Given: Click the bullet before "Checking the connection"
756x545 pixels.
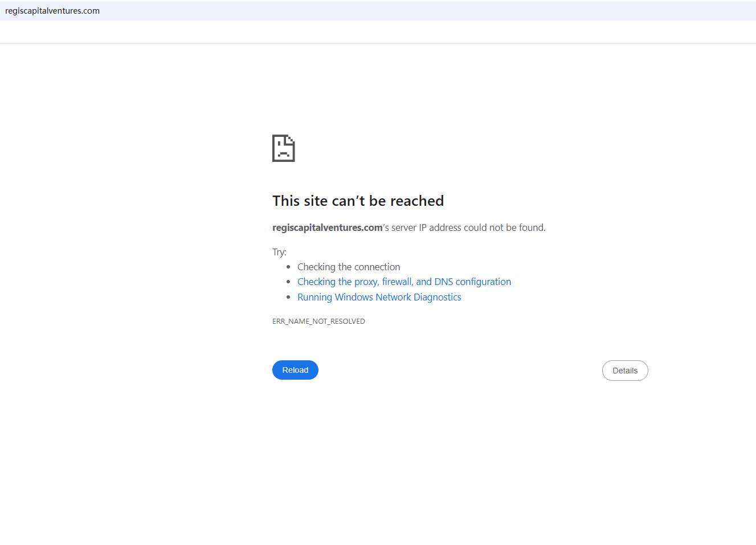Looking at the screenshot, I should (288, 267).
